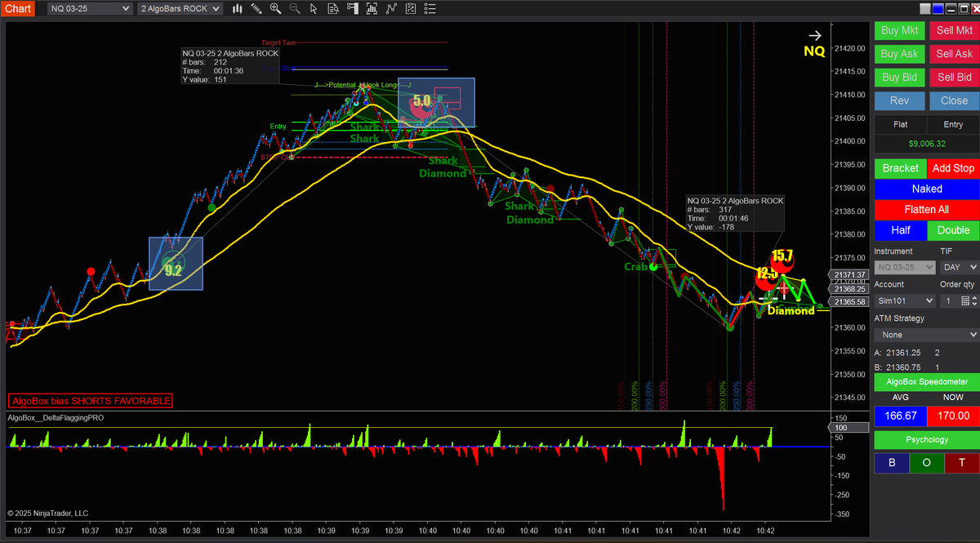Enable the Bracket order mode
The width and height of the screenshot is (980, 543).
(901, 168)
